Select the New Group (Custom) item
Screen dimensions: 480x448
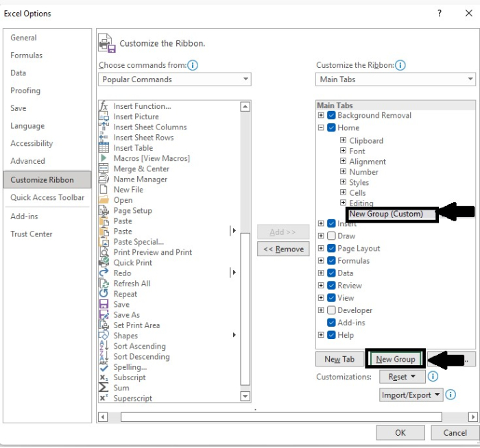click(386, 214)
